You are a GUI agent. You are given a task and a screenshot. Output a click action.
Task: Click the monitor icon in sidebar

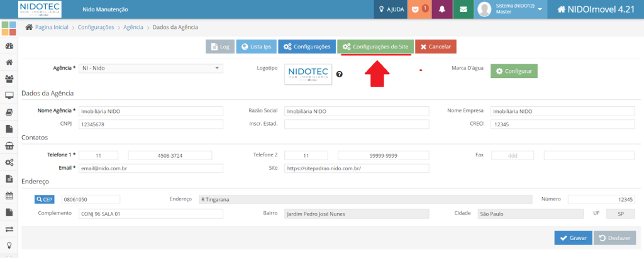pyautogui.click(x=9, y=96)
